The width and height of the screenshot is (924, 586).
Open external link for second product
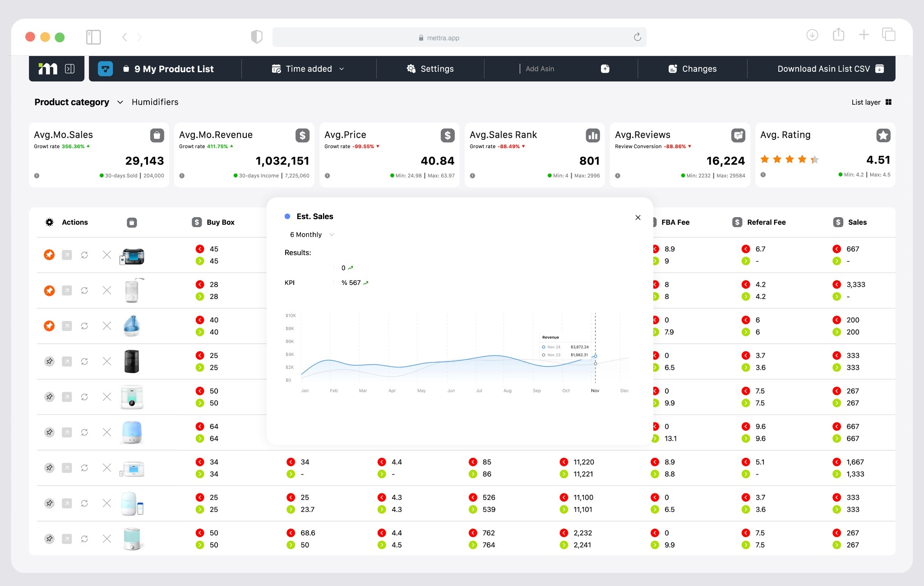67,291
